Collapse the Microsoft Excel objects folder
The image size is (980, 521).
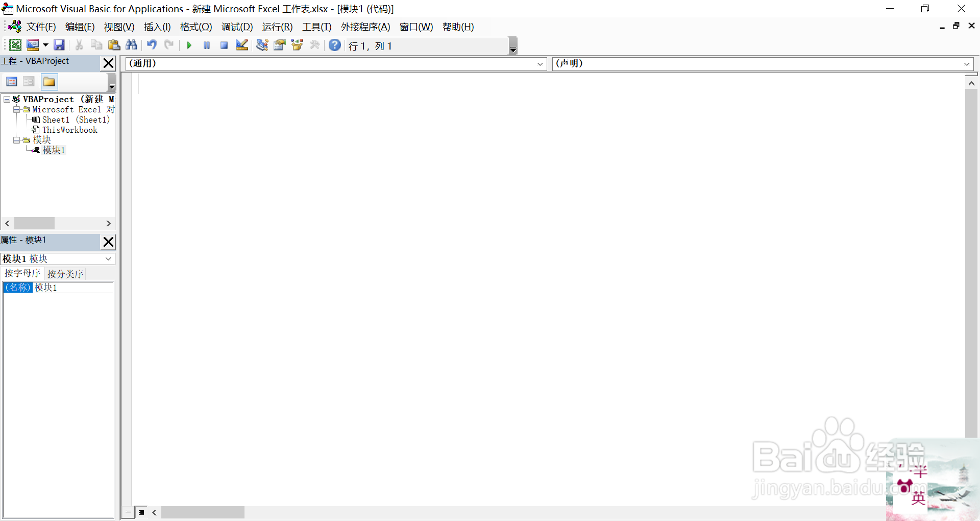16,109
